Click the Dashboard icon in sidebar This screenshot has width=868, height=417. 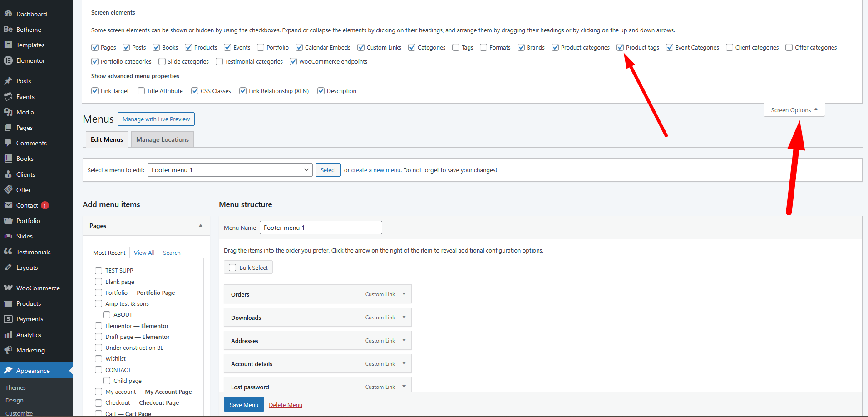(x=8, y=14)
